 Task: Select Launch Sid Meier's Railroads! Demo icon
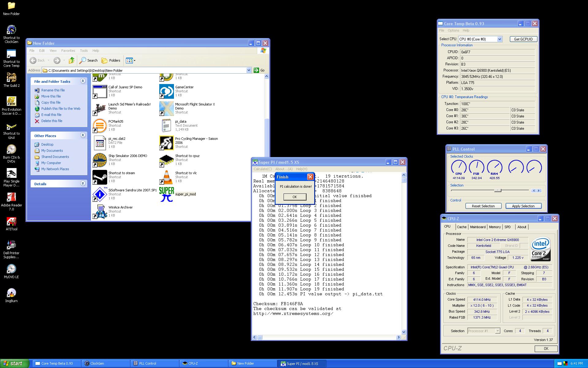click(x=100, y=109)
